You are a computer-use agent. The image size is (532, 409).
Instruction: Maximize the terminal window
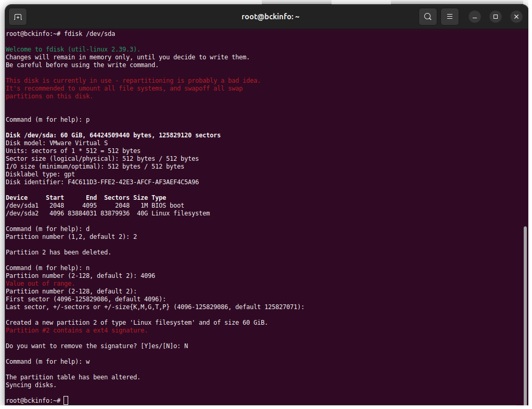click(x=496, y=17)
